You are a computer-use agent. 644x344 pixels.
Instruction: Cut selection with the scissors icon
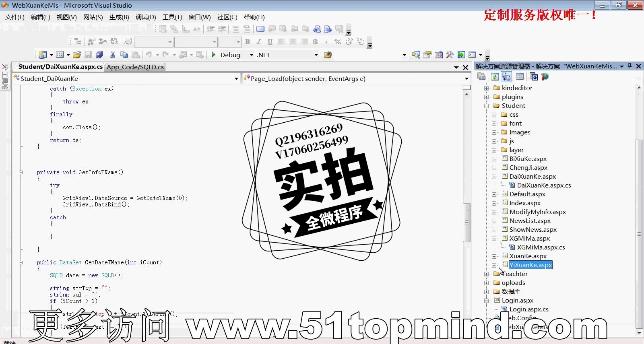(x=113, y=55)
